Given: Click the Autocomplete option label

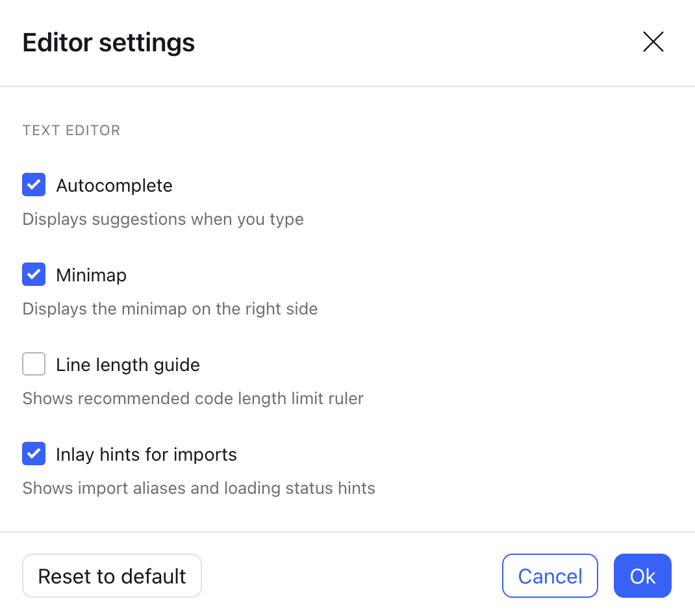Looking at the screenshot, I should pos(114,185).
